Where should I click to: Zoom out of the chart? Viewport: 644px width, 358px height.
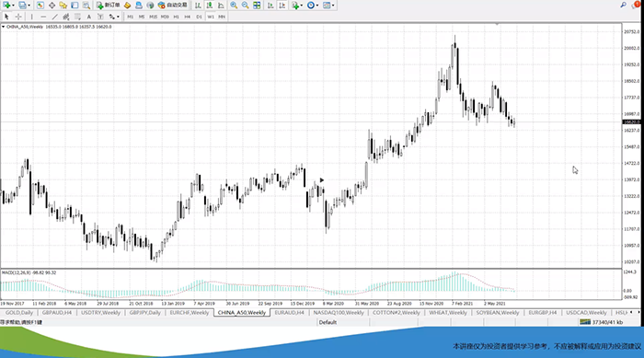pyautogui.click(x=246, y=6)
